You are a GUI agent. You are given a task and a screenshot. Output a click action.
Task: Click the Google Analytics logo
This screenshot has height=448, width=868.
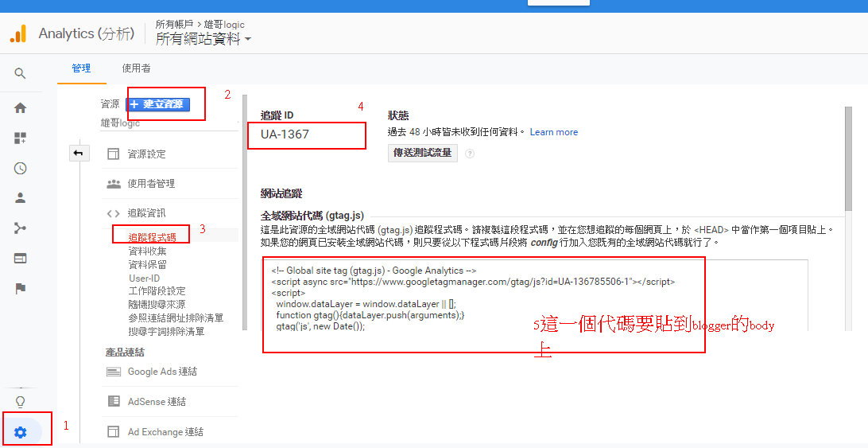pyautogui.click(x=18, y=34)
